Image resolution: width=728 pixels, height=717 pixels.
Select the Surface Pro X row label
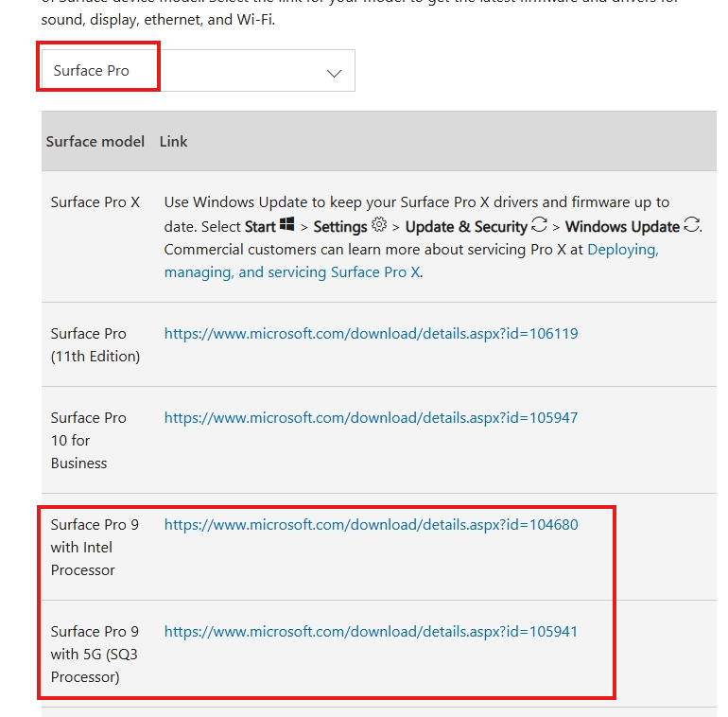click(x=95, y=202)
